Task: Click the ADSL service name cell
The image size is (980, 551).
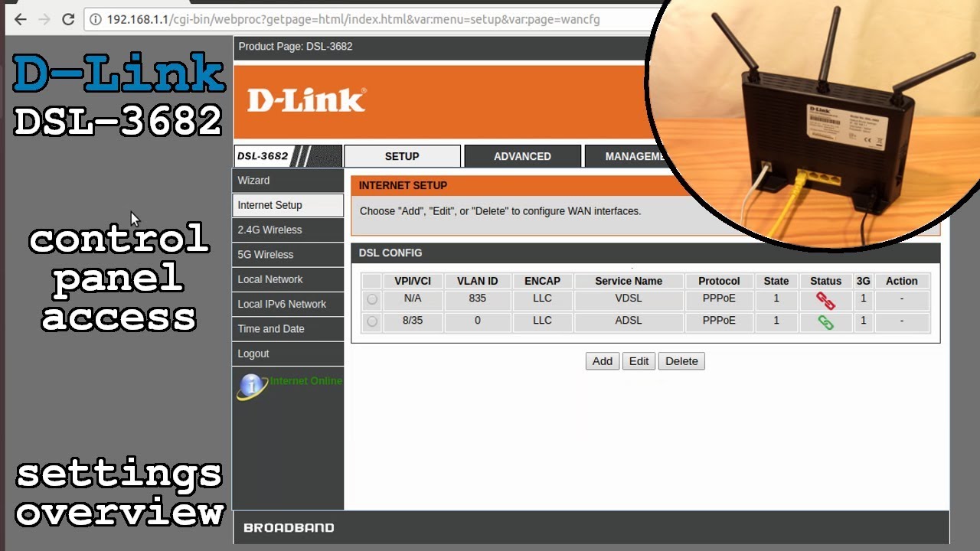Action: 629,321
